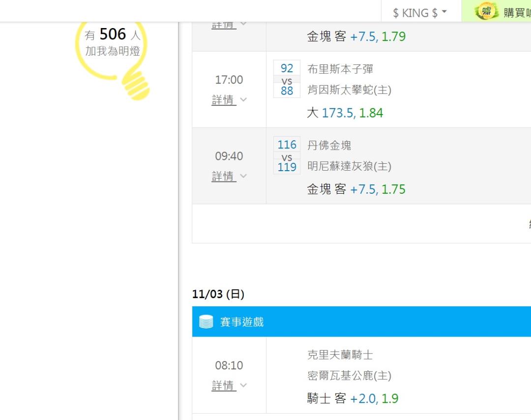This screenshot has width=531, height=420.
Task: Select team 肯因斯太攀蛇(主)
Action: (349, 90)
